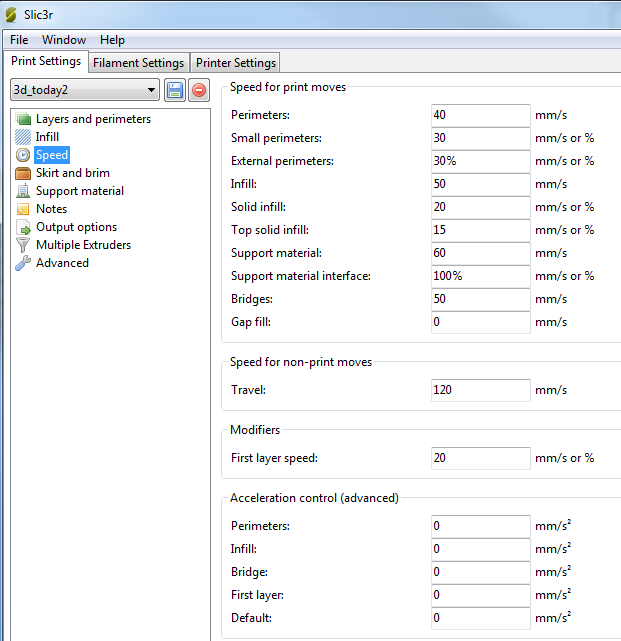
Task: Click the 'Support material interface:' label
Action: click(x=301, y=276)
